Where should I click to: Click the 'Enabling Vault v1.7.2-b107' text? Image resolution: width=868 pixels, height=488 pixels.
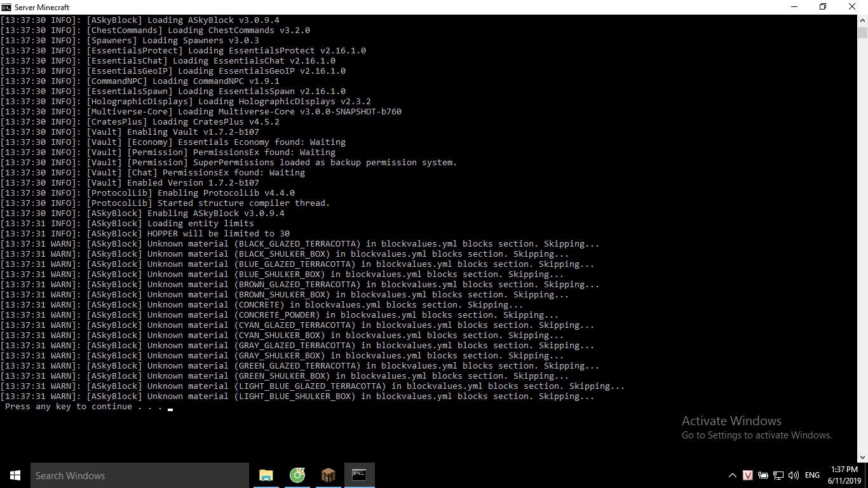[x=193, y=132]
